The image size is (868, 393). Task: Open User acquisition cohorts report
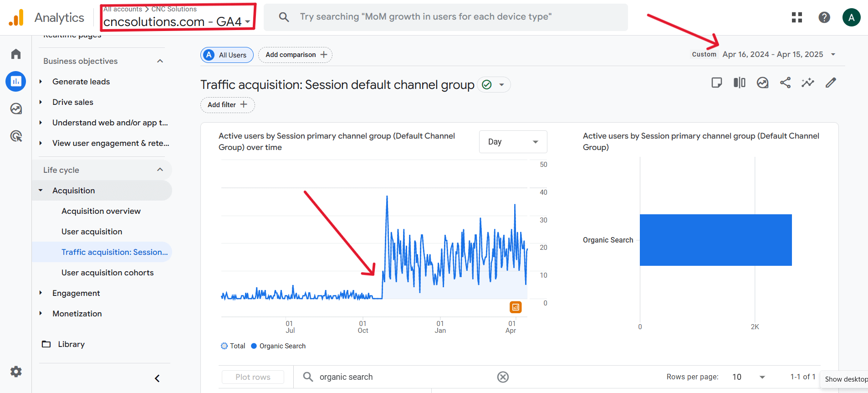pyautogui.click(x=107, y=273)
